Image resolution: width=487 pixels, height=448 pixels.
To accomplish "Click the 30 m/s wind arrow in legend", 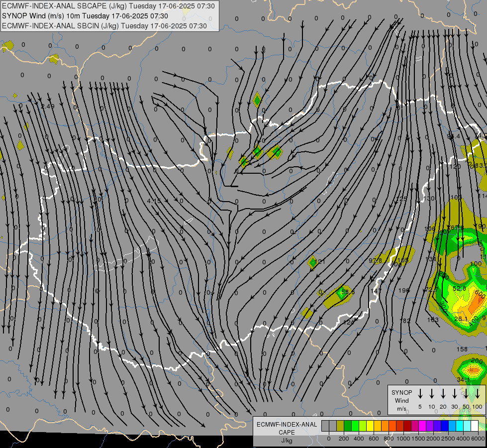I will tap(454, 394).
